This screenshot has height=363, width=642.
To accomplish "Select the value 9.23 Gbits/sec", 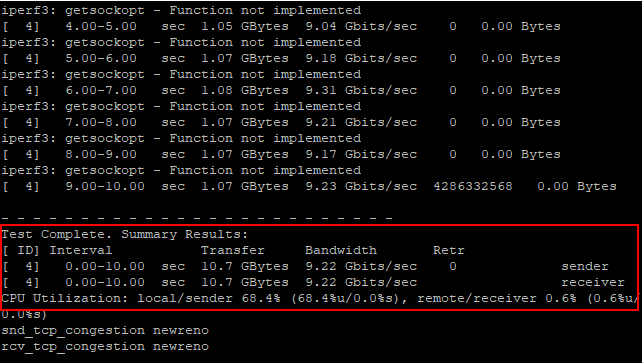I will (361, 186).
